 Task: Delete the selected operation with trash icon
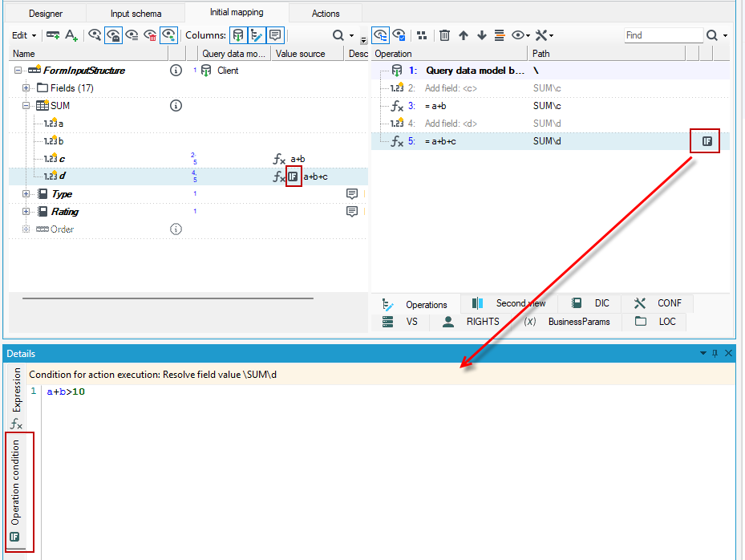coord(444,35)
